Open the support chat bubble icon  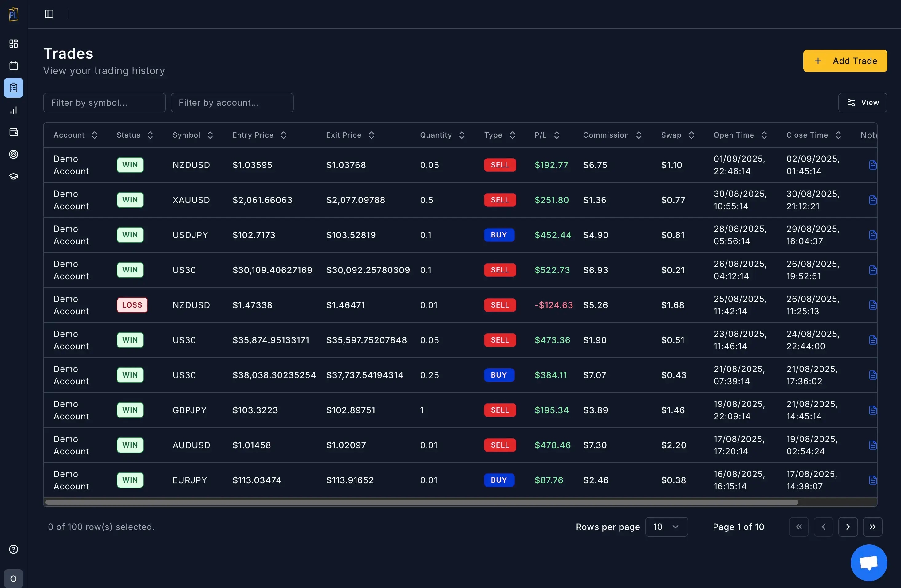click(x=868, y=563)
